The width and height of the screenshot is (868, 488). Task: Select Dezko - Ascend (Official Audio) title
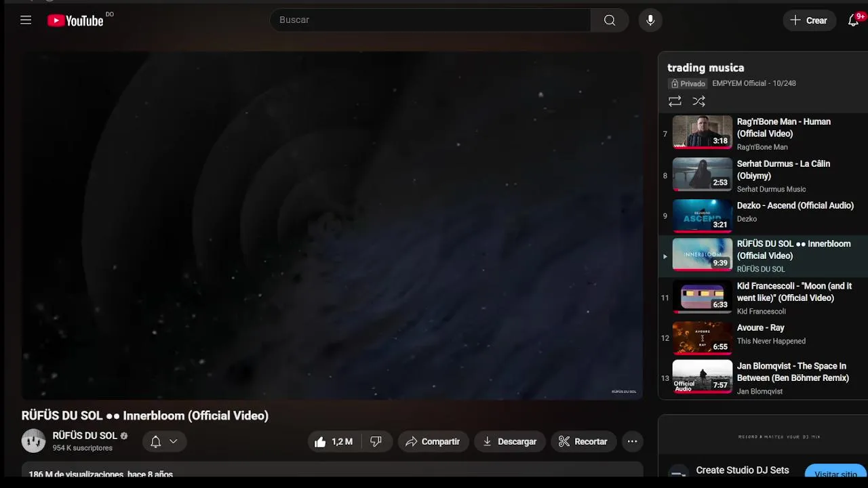pyautogui.click(x=795, y=205)
